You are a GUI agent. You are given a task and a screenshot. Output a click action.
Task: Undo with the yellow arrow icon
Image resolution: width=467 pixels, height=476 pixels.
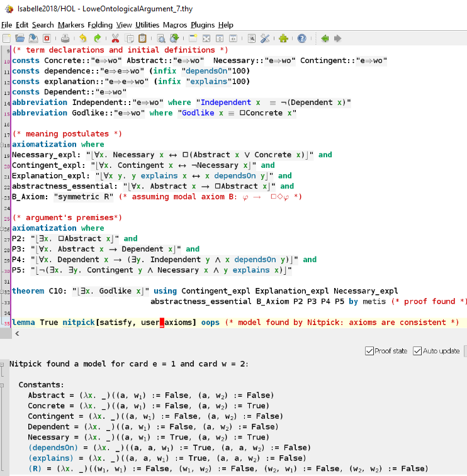[x=83, y=38]
